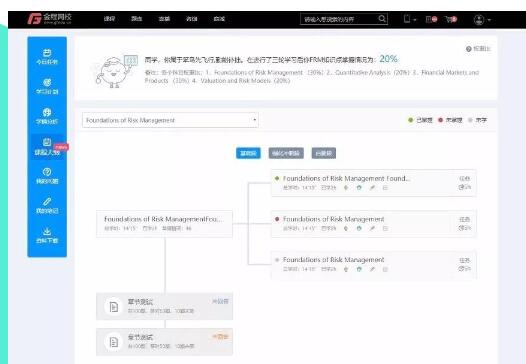Click the bulb icon in the gray-dot row
Image resolution: width=526 pixels, height=364 pixels.
[346, 269]
